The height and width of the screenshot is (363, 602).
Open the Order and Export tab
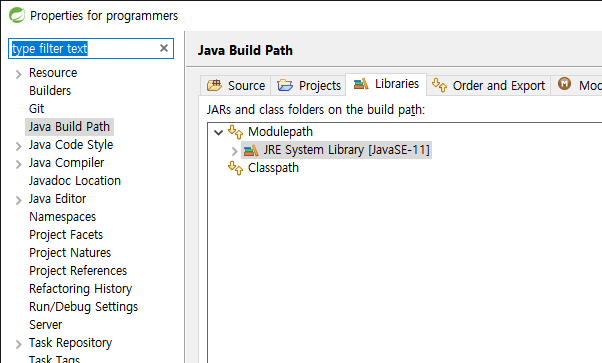(488, 85)
